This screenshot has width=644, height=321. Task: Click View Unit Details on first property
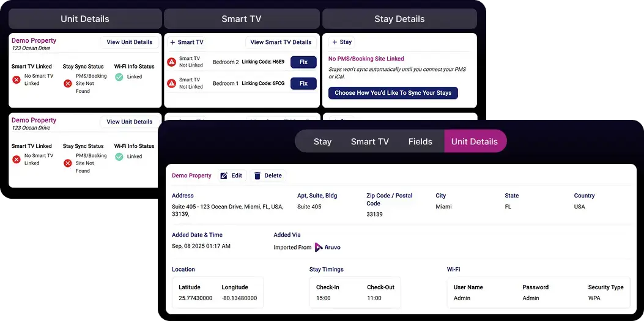[129, 42]
